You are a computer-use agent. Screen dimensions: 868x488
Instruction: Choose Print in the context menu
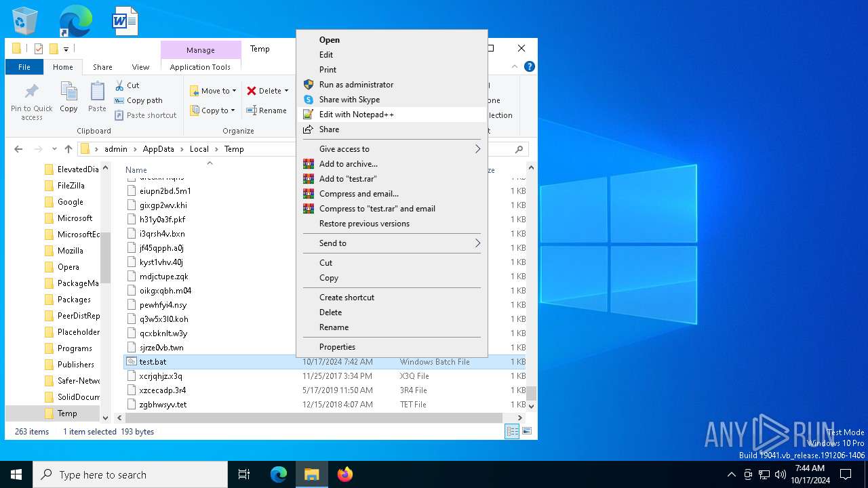(x=392, y=70)
